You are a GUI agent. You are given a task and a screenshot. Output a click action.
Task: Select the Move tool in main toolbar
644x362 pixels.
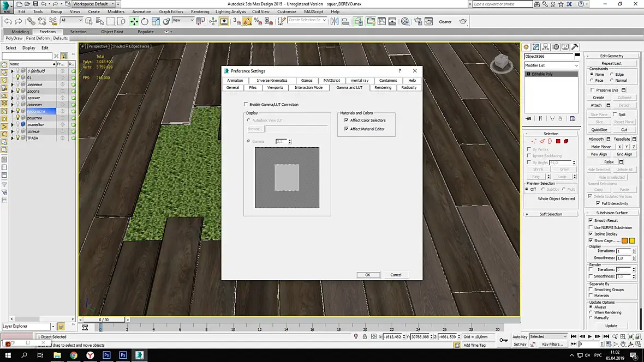tap(134, 22)
